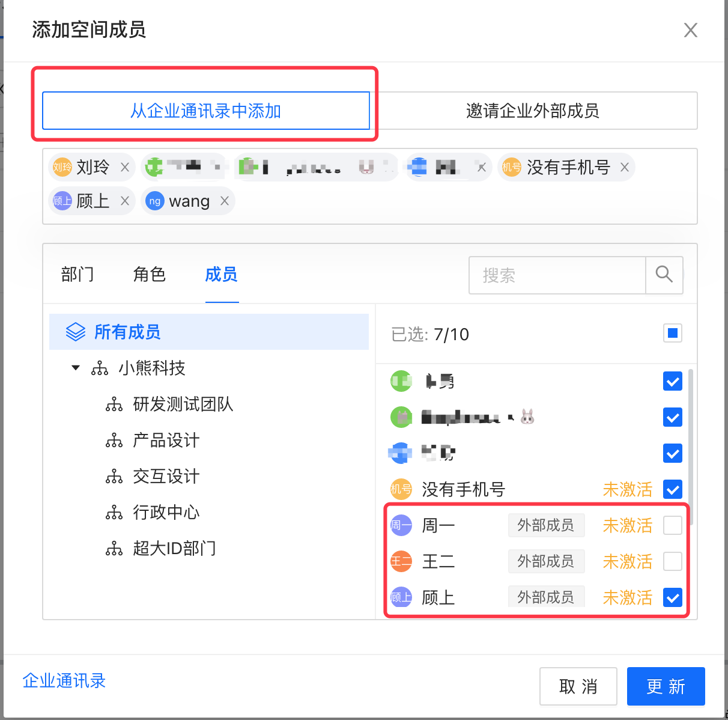728x720 pixels.
Task: Remove 没有手机号 chip from selection
Action: click(625, 167)
